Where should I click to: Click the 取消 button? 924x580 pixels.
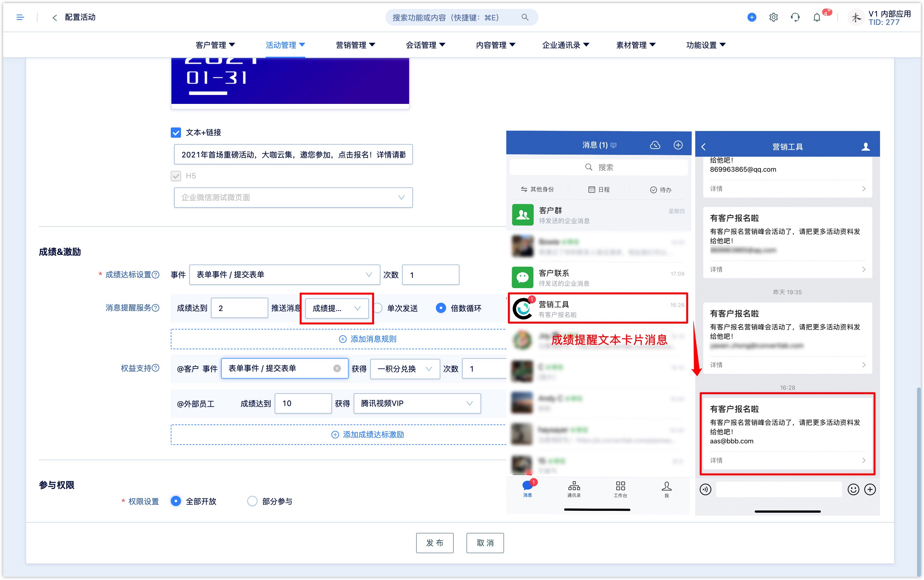click(x=485, y=543)
